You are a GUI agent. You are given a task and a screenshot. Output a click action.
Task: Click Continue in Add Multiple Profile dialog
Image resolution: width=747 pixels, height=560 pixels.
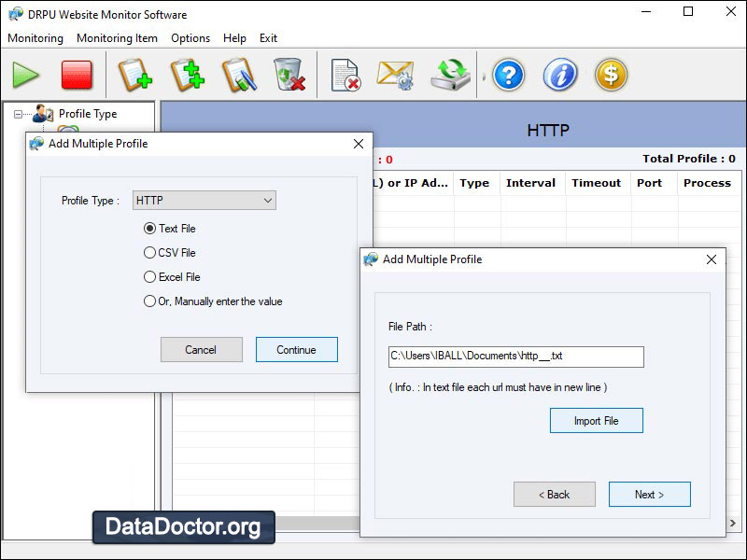(x=296, y=349)
